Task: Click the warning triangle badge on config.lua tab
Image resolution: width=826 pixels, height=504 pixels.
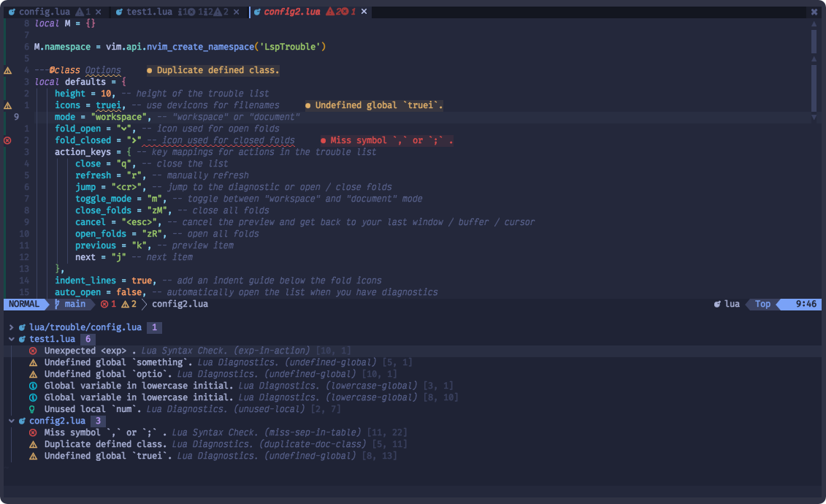Action: coord(78,11)
